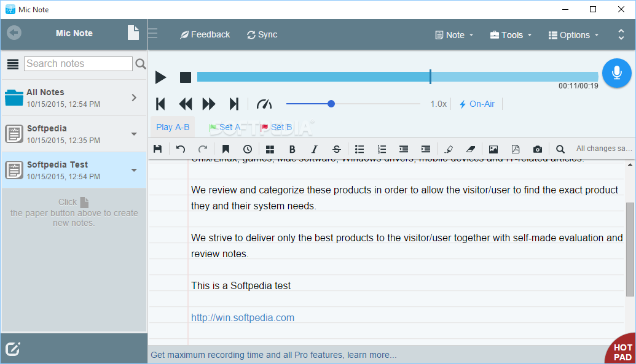This screenshot has height=364, width=636.
Task: Click in the Search notes field
Action: (x=78, y=64)
